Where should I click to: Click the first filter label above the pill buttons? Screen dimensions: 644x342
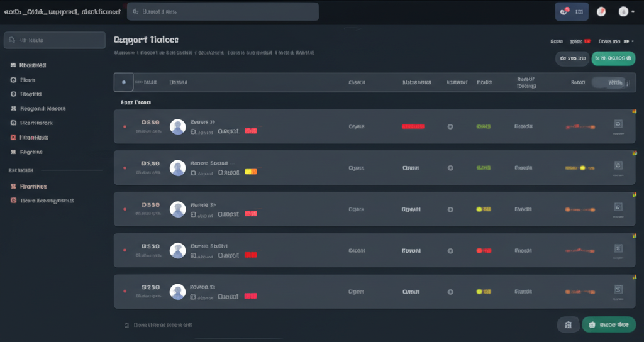(557, 41)
